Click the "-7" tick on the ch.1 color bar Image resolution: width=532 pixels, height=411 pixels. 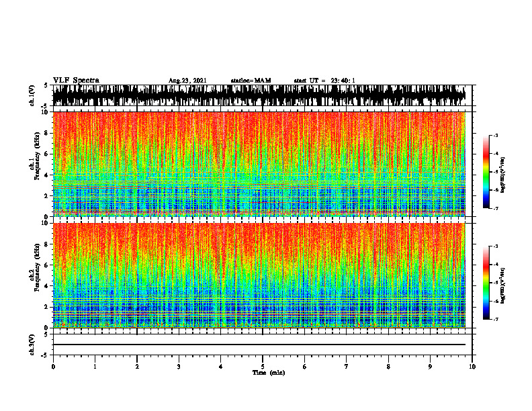pyautogui.click(x=496, y=208)
